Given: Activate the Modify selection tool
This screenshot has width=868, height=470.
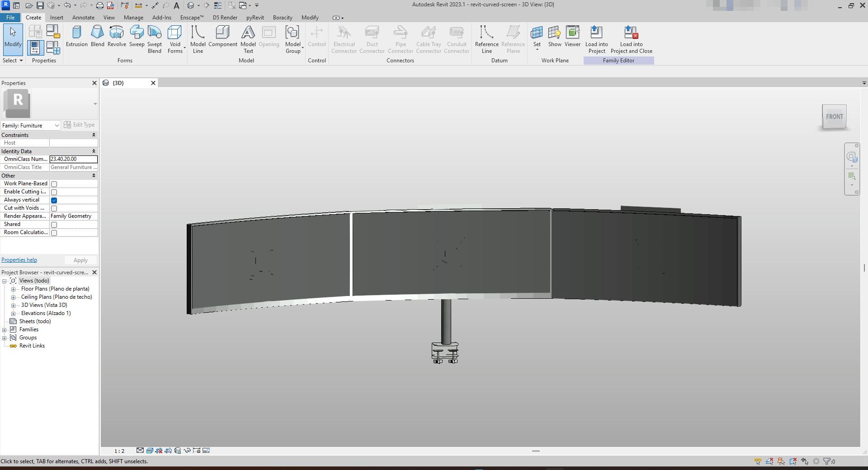Looking at the screenshot, I should (13, 39).
